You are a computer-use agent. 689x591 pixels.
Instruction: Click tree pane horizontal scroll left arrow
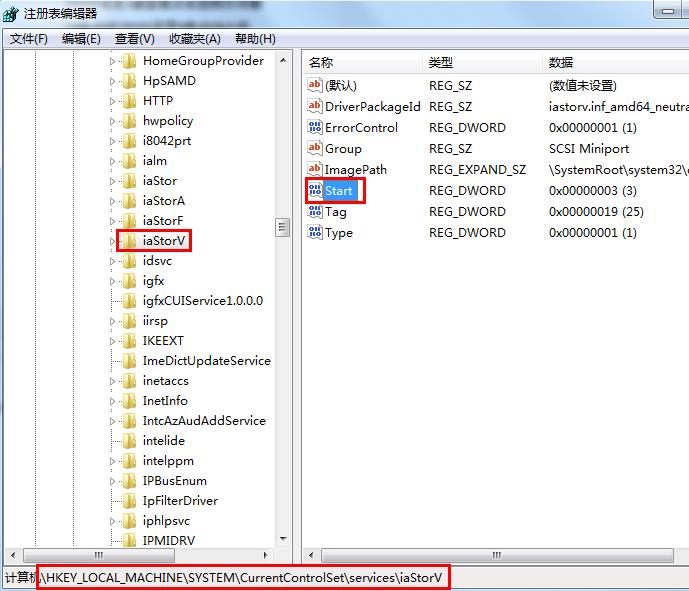13,555
